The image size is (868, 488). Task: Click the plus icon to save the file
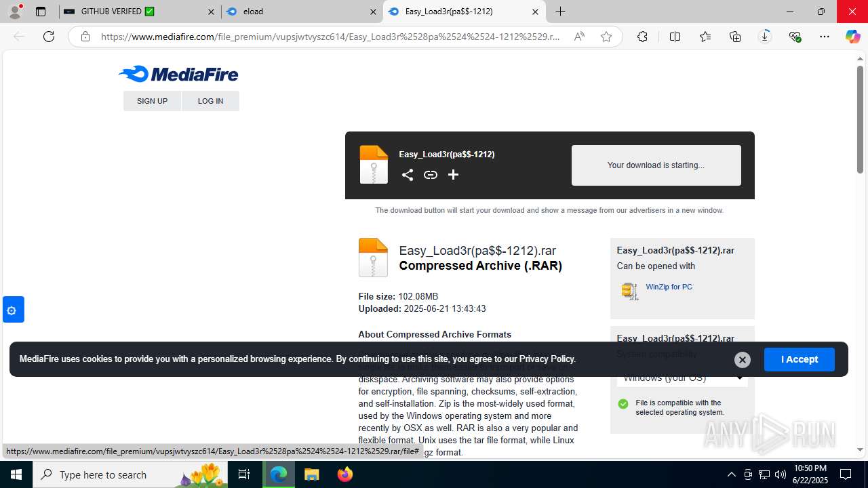click(454, 175)
